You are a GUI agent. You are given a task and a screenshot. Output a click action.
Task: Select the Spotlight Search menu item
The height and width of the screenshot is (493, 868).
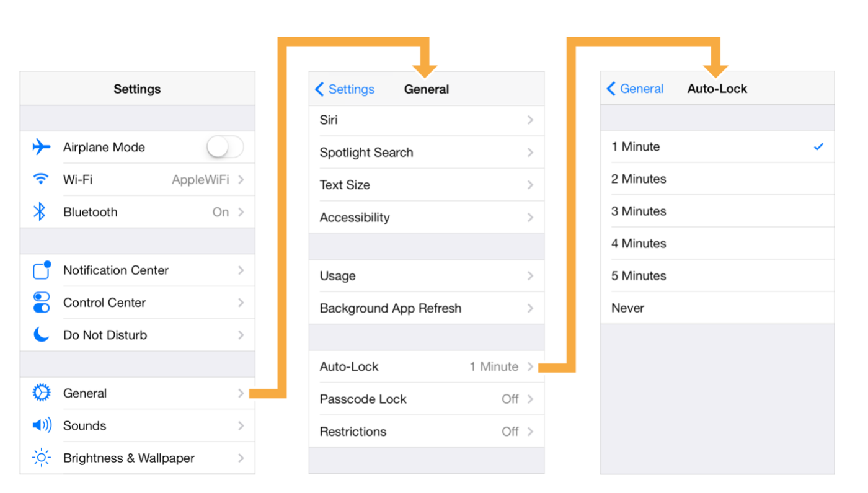click(427, 152)
